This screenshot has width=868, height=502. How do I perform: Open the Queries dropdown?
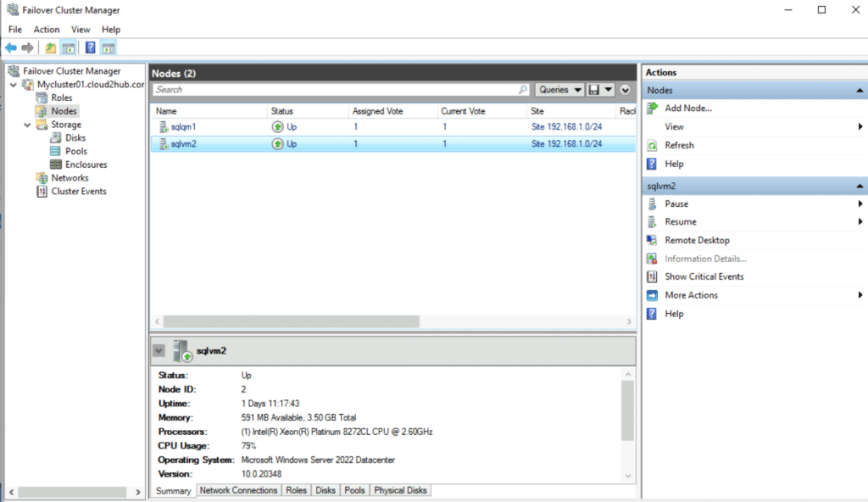coord(559,90)
